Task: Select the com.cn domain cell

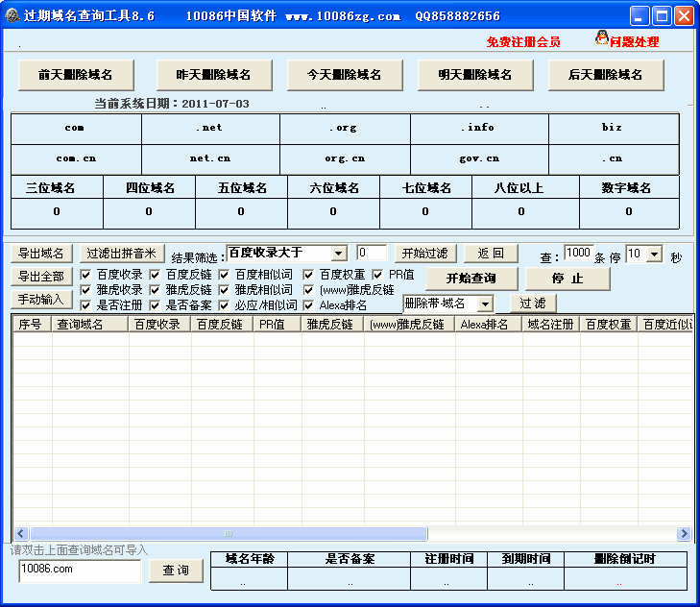Action: click(77, 159)
